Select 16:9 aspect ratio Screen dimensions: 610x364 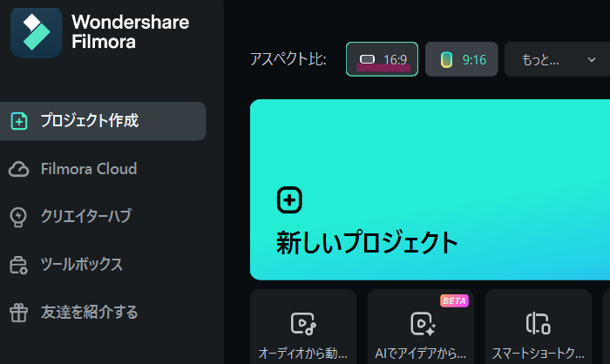(x=382, y=59)
